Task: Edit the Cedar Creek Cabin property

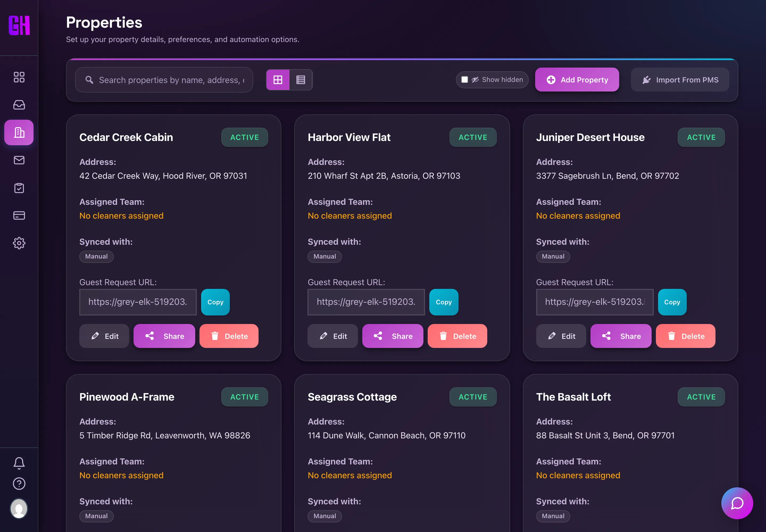Action: [x=104, y=336]
